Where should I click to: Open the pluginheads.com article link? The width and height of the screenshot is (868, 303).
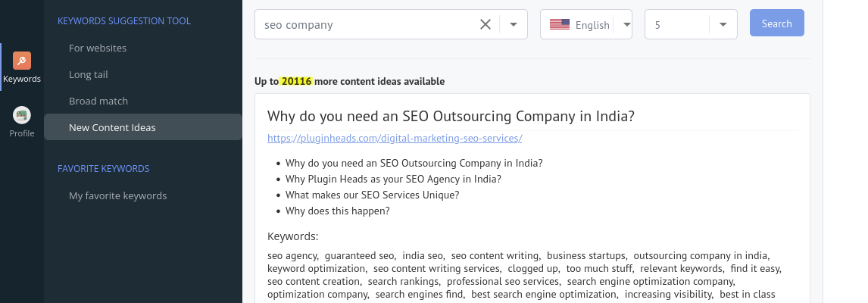395,138
